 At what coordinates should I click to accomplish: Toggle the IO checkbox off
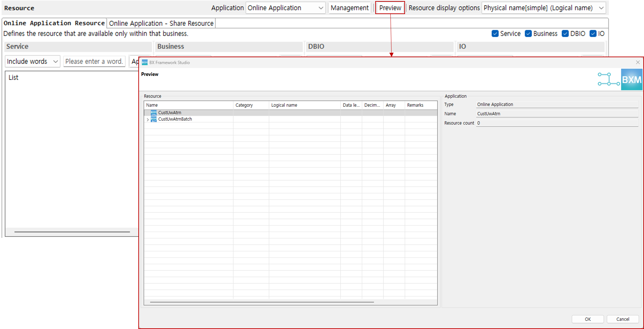point(593,34)
